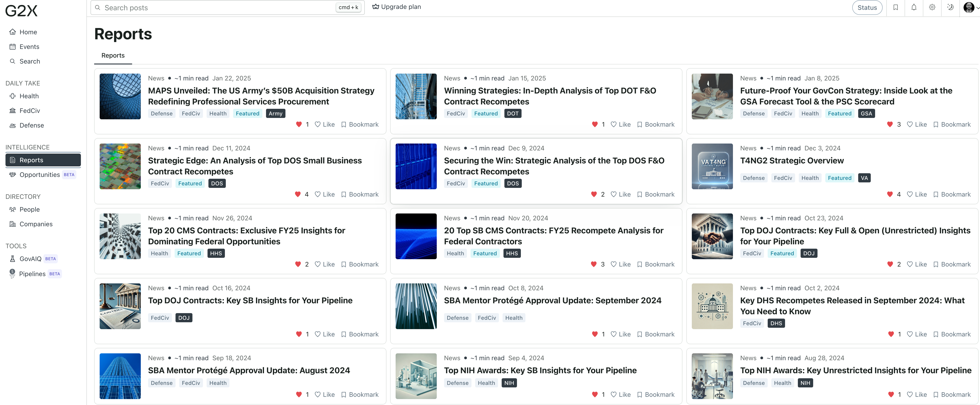Image resolution: width=980 pixels, height=405 pixels.
Task: Open MAPS Unveiled report title
Action: pos(261,96)
